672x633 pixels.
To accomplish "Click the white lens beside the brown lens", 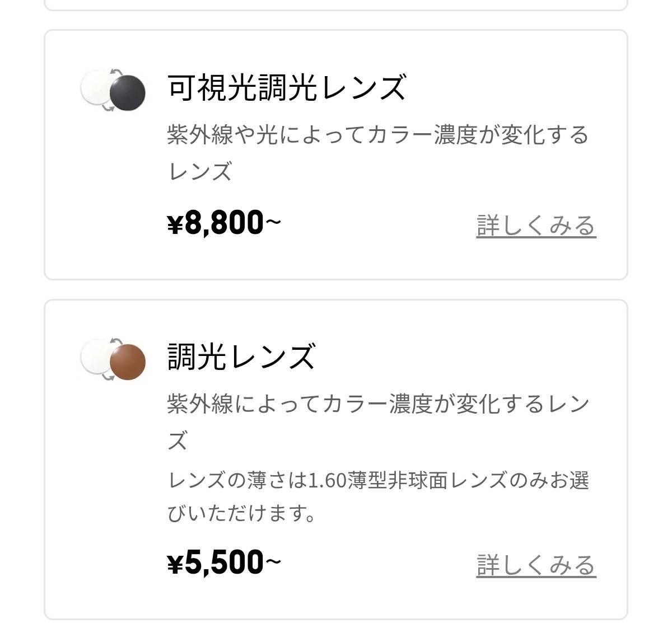I will (94, 357).
